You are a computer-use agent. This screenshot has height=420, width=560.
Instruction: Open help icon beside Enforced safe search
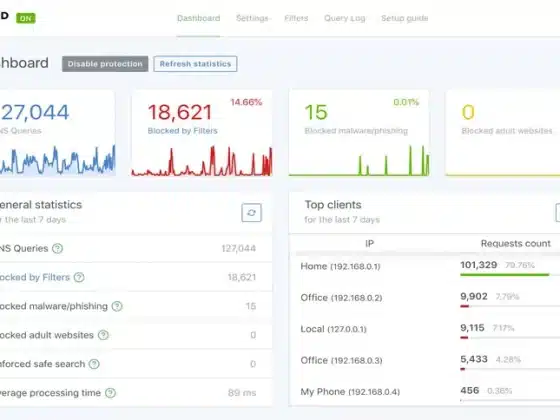click(94, 364)
